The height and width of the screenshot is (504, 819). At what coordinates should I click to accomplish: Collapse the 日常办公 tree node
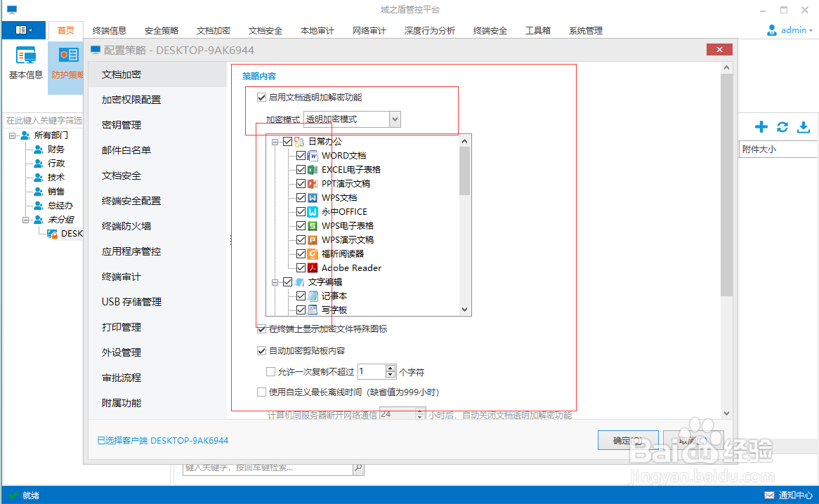pos(275,140)
